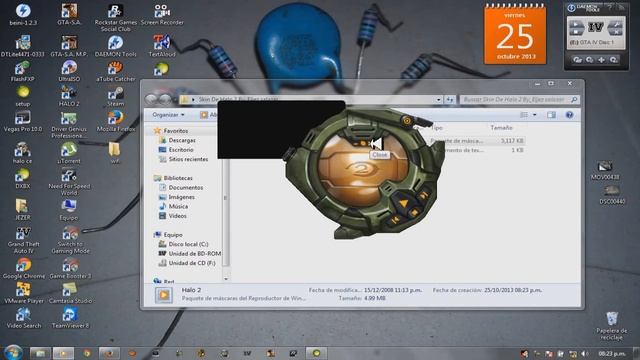Open Rockstar Games Social Club shortcut

tap(116, 18)
